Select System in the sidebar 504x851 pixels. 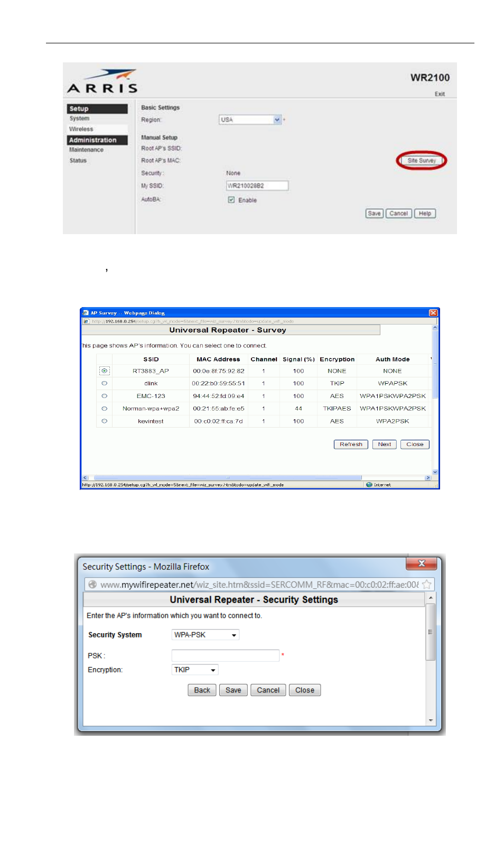coord(80,119)
